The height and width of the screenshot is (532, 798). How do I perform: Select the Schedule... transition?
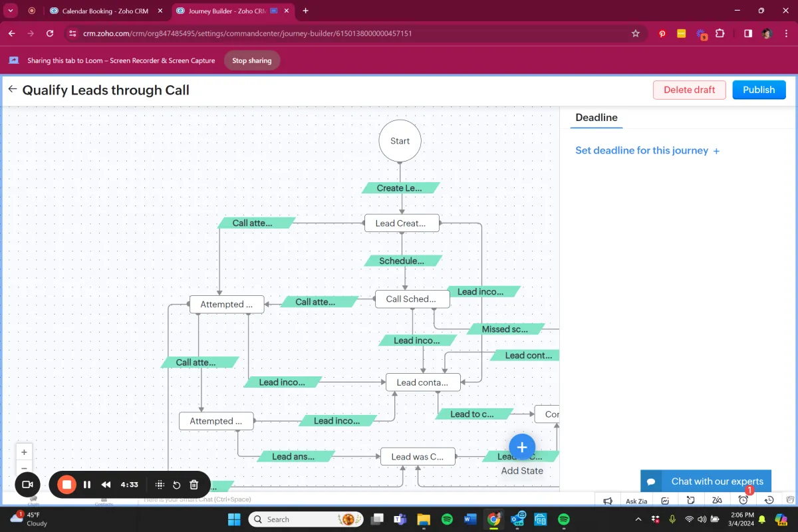pos(403,261)
